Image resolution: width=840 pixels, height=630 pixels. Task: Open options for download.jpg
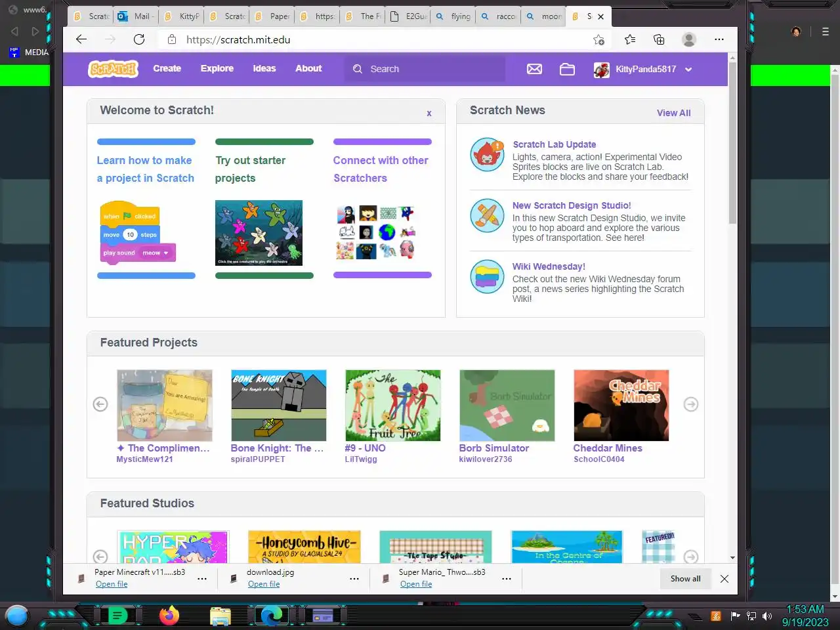[354, 578]
